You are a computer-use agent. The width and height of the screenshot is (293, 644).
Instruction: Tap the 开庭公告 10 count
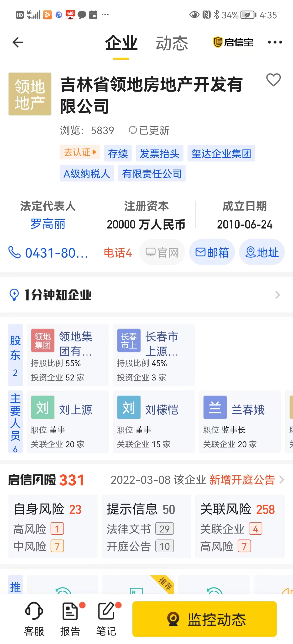click(140, 546)
